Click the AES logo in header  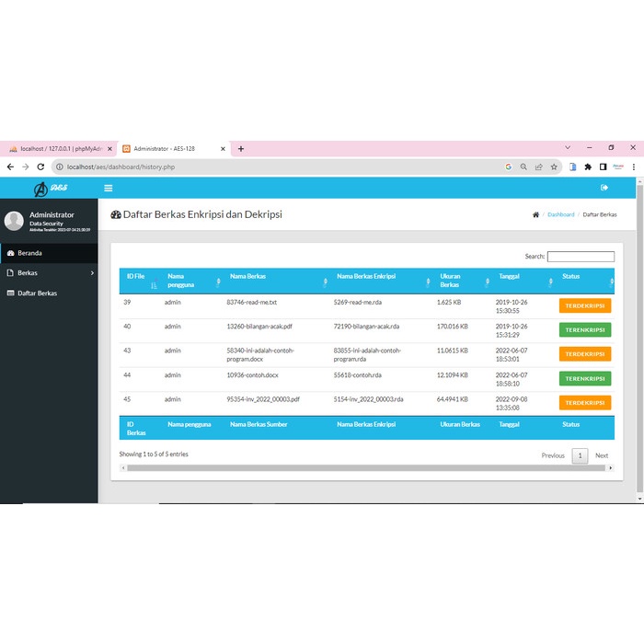[x=51, y=189]
